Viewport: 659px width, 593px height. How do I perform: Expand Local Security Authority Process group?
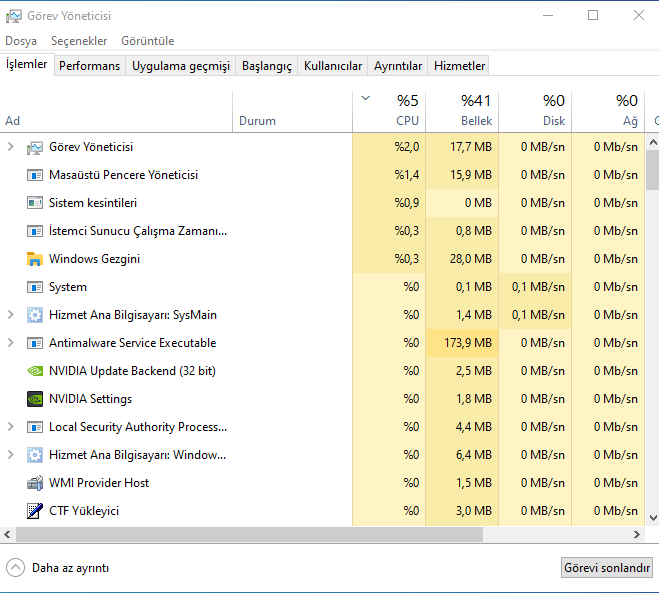[x=11, y=427]
